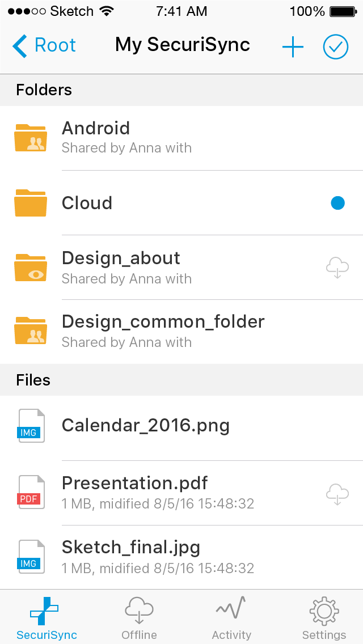Tap the 7:41 AM clock
Image resolution: width=363 pixels, height=644 pixels.
[181, 11]
